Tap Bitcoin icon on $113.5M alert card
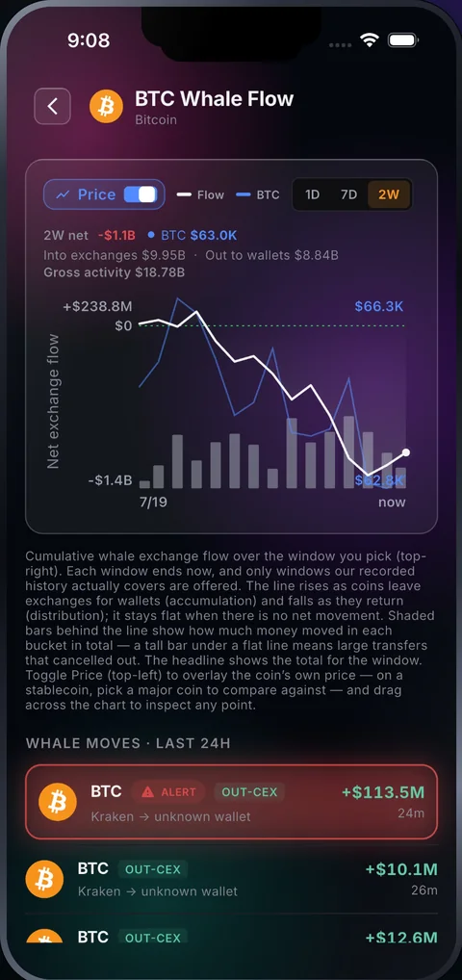 pos(58,803)
